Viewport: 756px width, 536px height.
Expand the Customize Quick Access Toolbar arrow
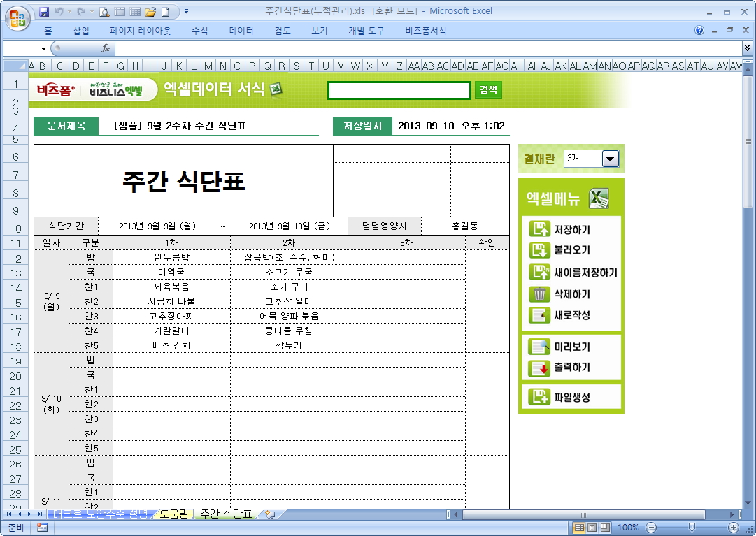(186, 12)
